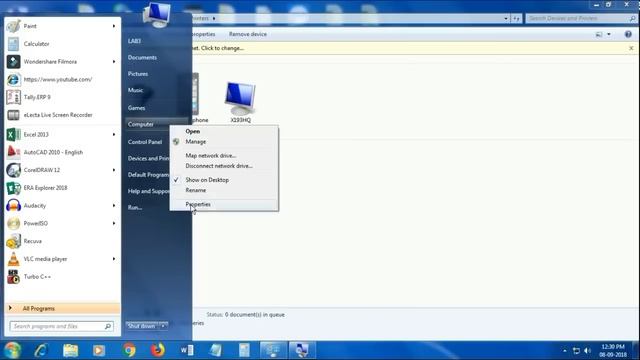Viewport: 640px width, 360px height.
Task: Open the Shut down options arrow
Action: (x=163, y=326)
